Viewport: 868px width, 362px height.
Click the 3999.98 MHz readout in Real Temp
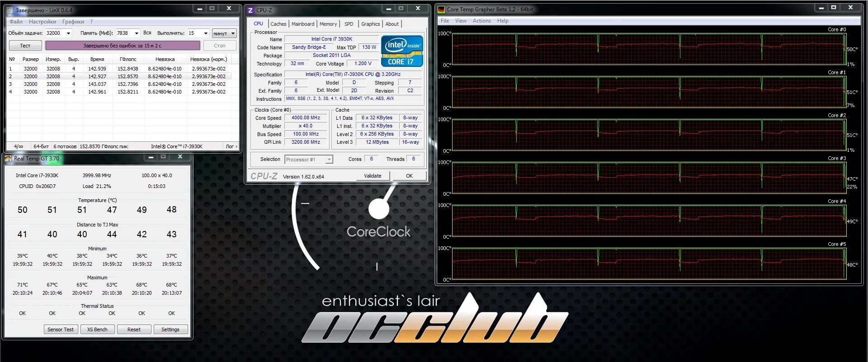97,175
